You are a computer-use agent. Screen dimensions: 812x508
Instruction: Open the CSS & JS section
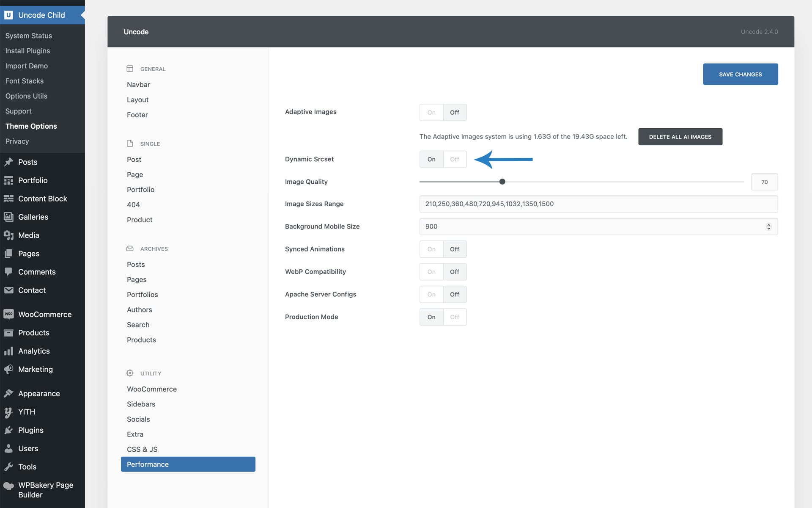tap(142, 449)
